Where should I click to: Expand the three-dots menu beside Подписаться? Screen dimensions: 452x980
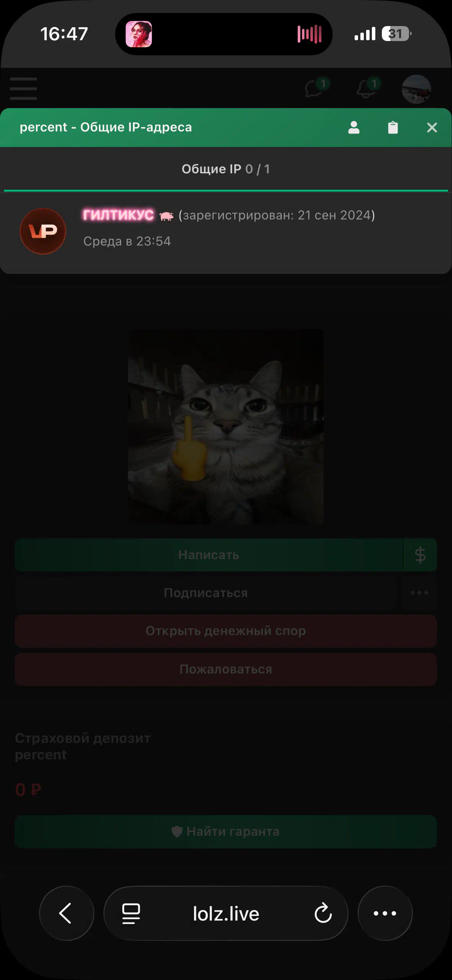[x=419, y=593]
